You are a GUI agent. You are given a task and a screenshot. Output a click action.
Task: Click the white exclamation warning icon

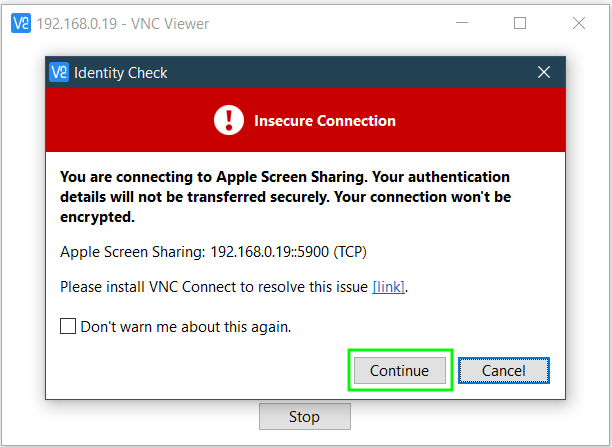[229, 120]
